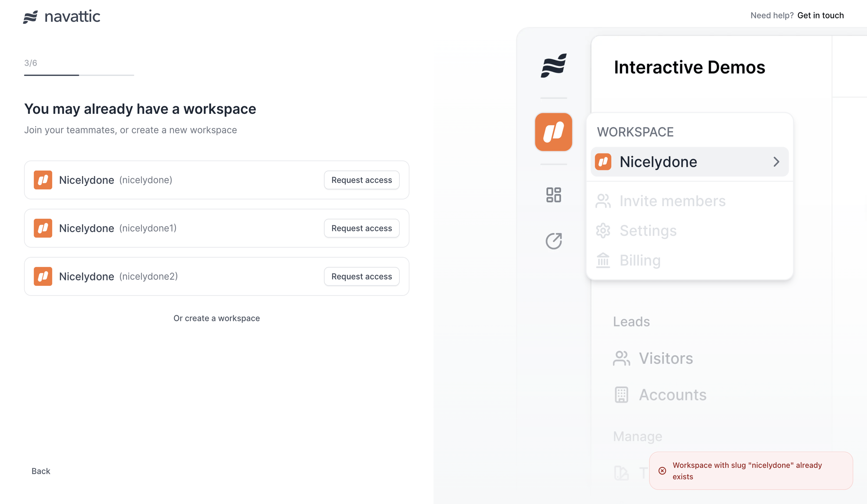Click the error icon in the slug toast
Screen dimensions: 867x504
662,471
